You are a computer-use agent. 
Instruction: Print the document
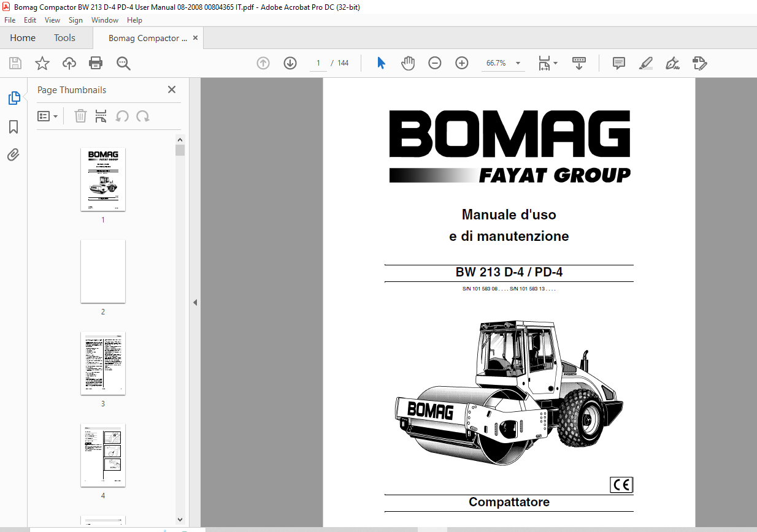coord(96,63)
